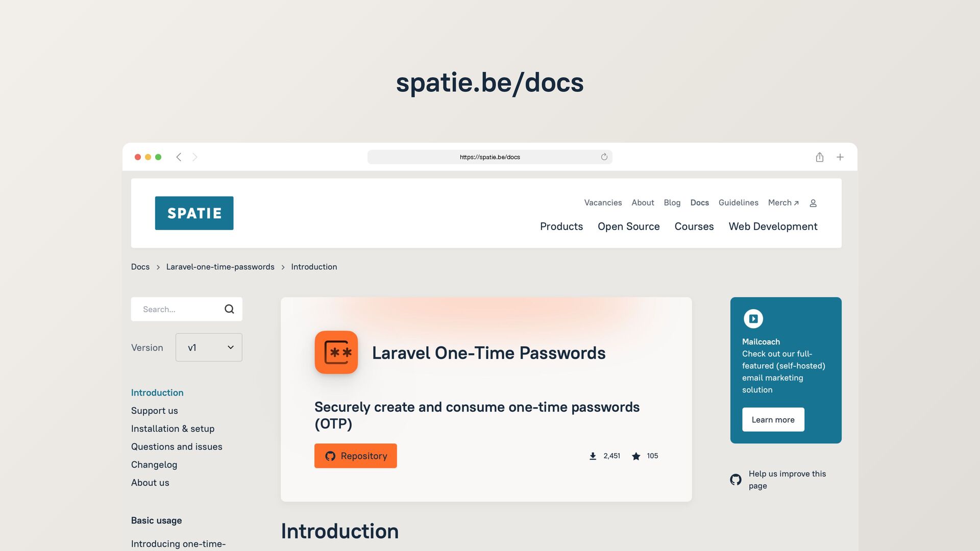Open Support us in the sidebar
This screenshot has height=551, width=980.
pyautogui.click(x=154, y=411)
